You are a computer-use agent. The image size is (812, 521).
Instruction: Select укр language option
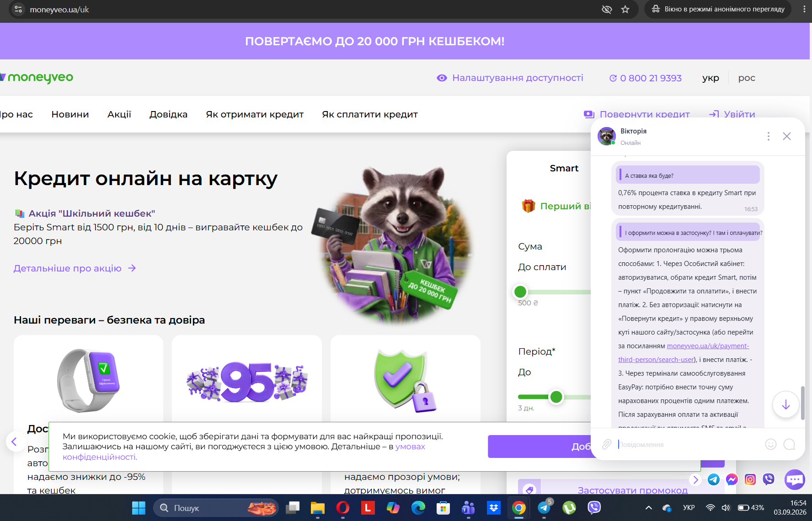click(710, 78)
